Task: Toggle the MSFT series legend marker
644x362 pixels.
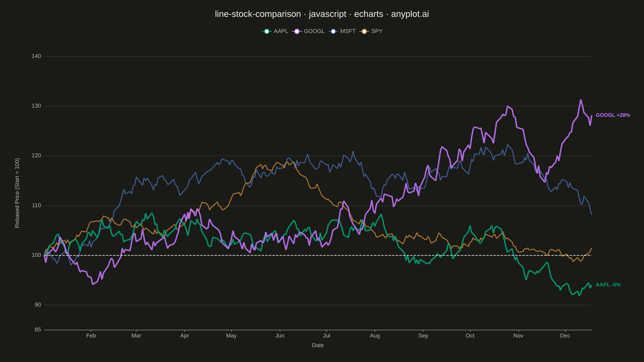Action: point(333,32)
